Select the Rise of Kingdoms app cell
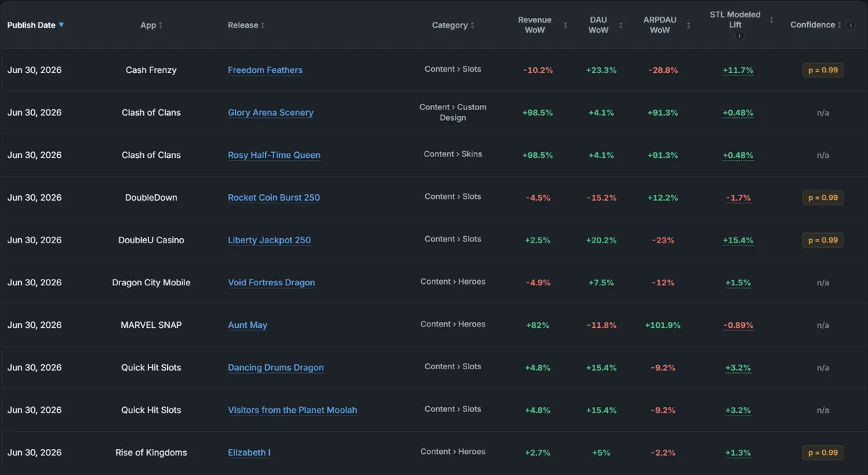Screen dimensions: 868x475 (151, 453)
